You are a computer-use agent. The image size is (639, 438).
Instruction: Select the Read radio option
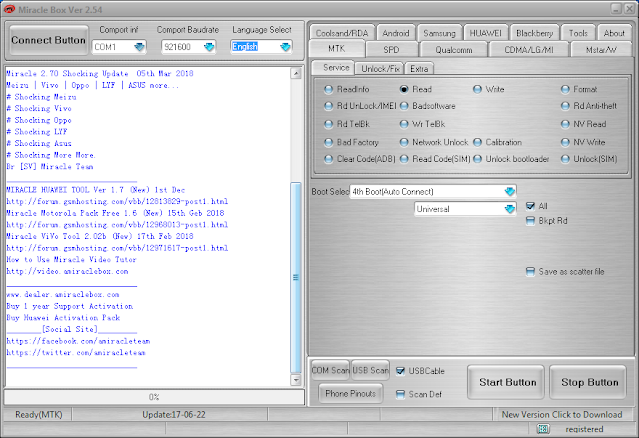404,89
